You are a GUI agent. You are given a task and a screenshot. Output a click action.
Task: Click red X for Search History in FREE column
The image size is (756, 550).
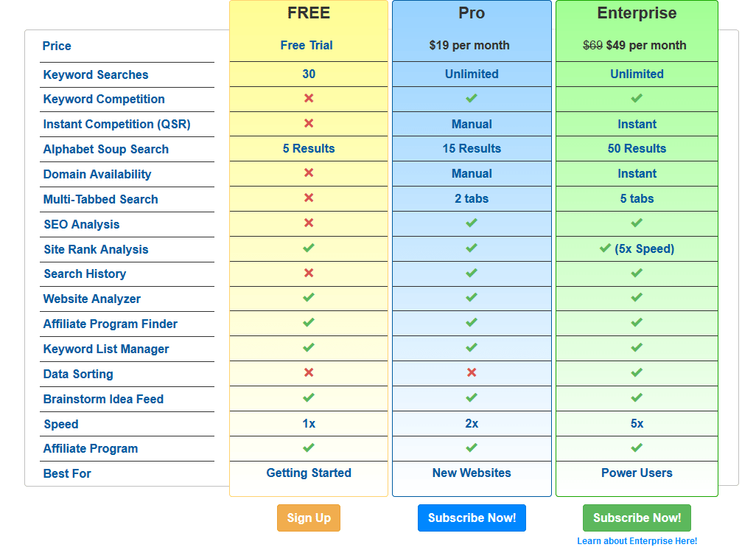click(309, 273)
